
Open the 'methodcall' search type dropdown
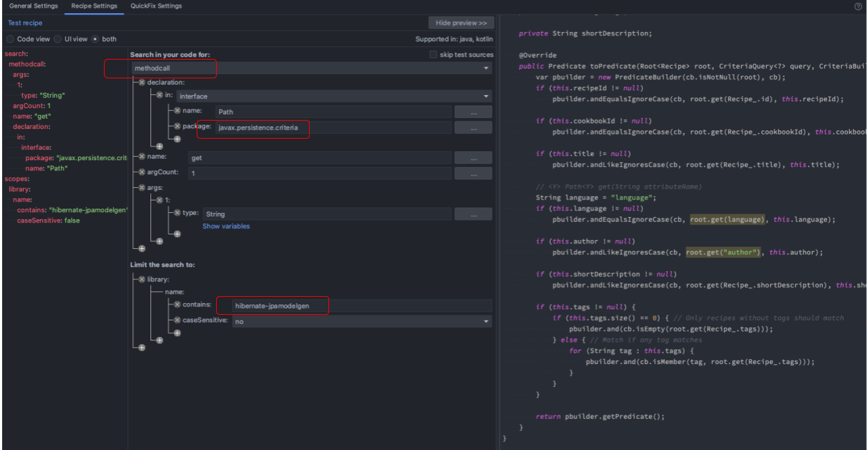point(312,68)
